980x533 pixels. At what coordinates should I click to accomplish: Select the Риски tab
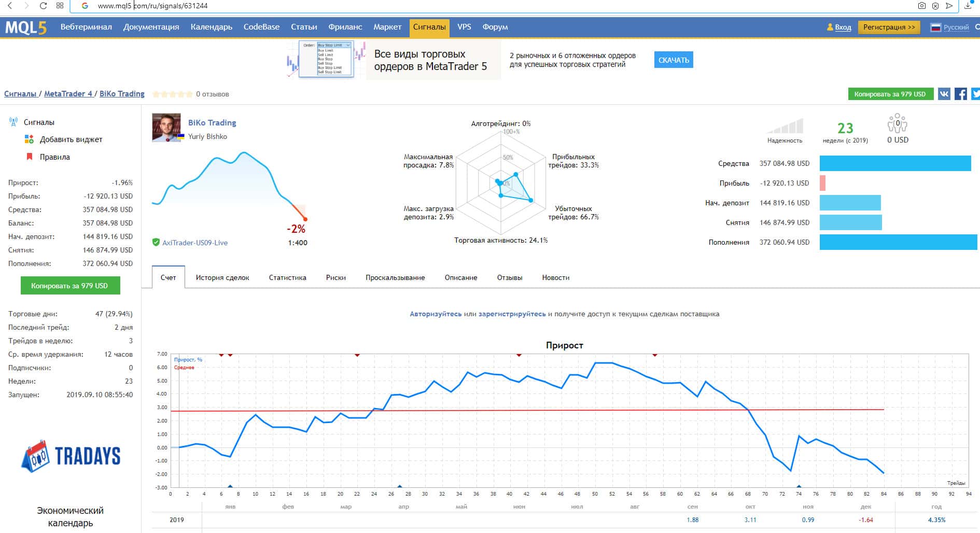tap(335, 278)
